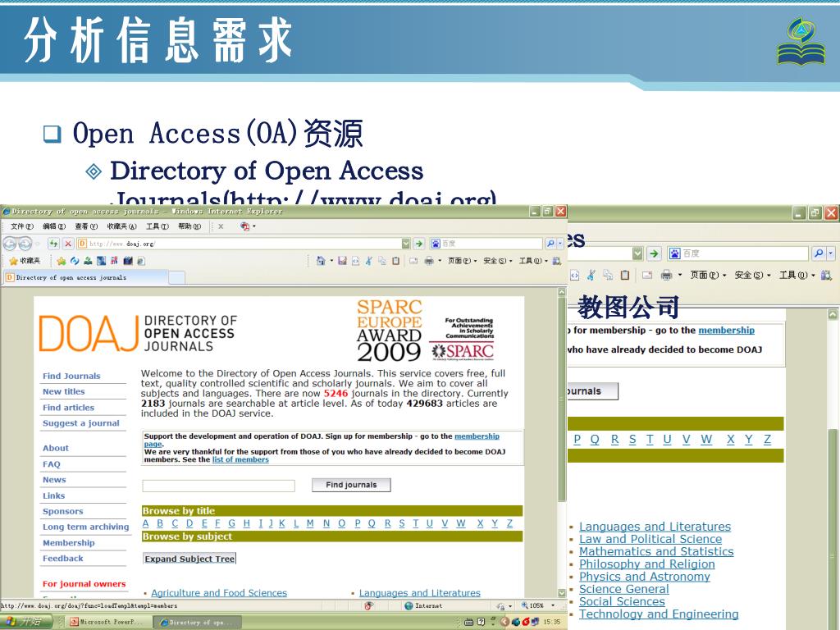Open the 文件(F) menu
Viewport: 840px width, 630px height.
pos(21,226)
